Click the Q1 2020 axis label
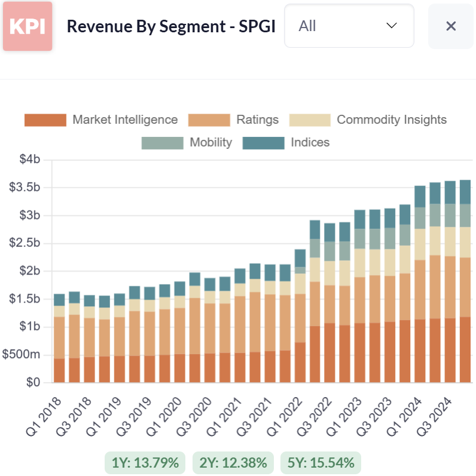 164,416
